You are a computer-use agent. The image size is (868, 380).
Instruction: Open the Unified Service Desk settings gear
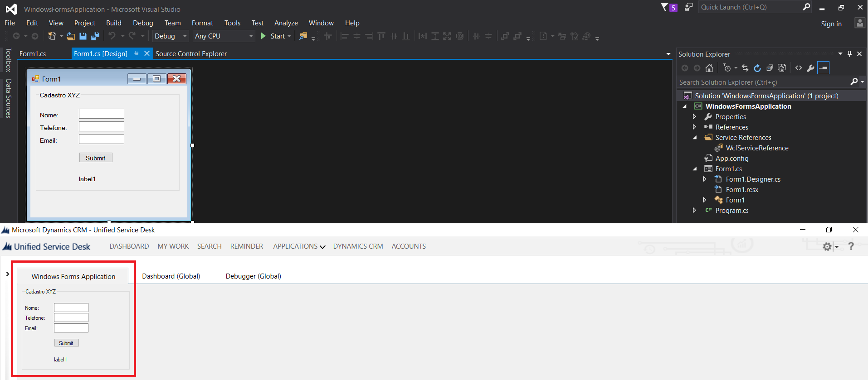827,246
